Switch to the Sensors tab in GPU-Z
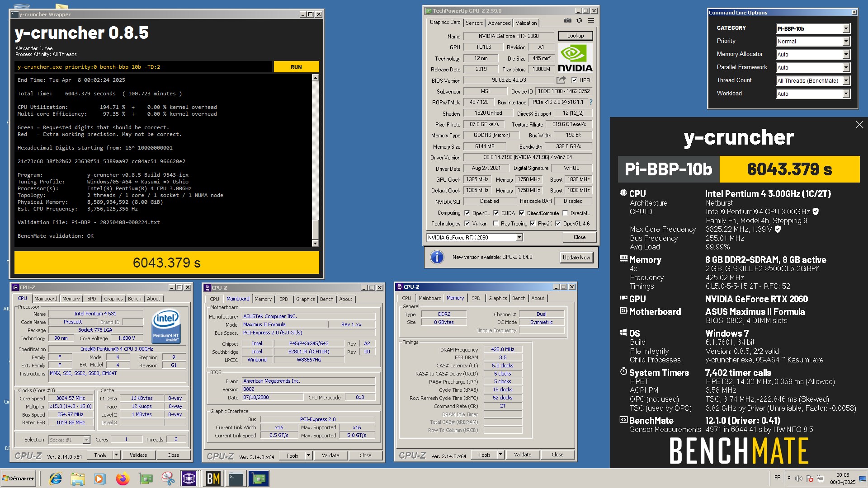 pos(474,23)
